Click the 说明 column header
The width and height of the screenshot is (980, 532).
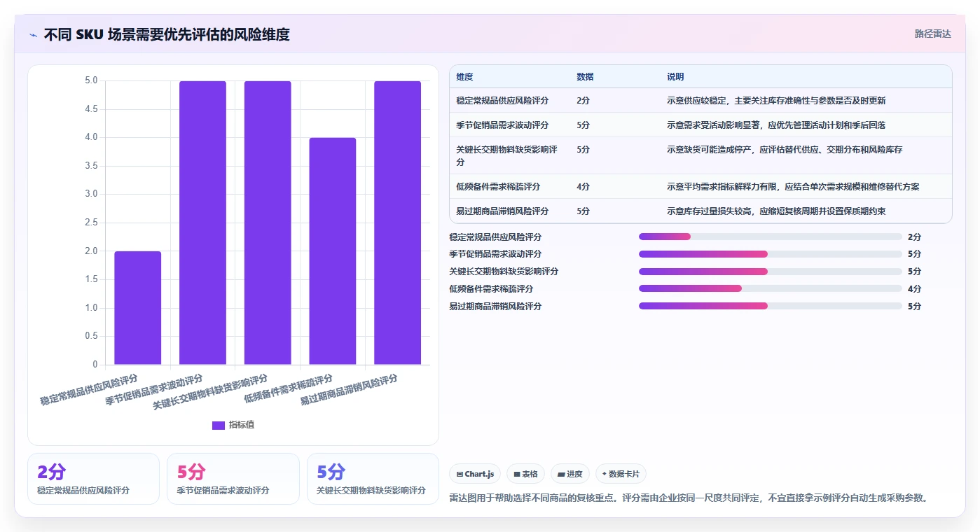[675, 77]
